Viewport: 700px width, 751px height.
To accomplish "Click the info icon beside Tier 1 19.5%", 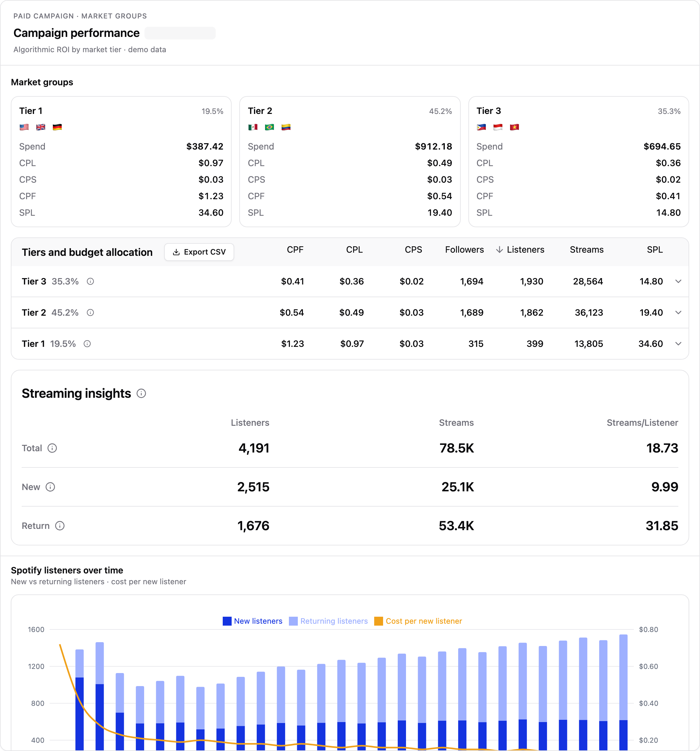I will [87, 344].
